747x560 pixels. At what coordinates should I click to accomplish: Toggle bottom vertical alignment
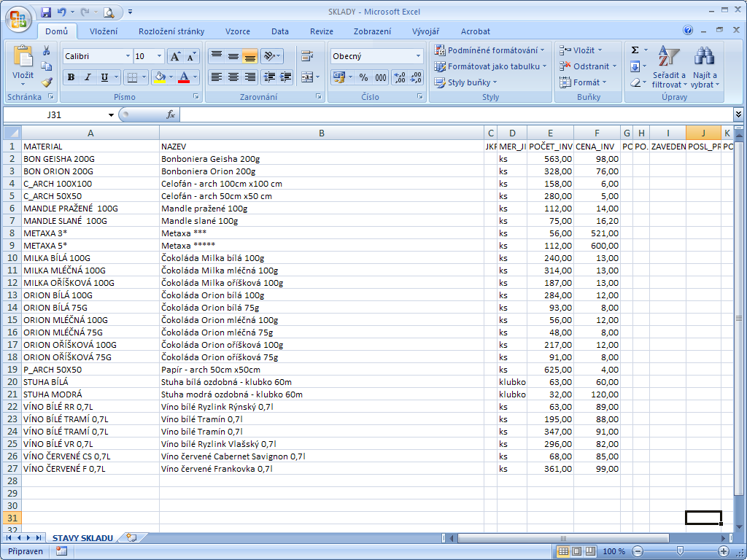(x=249, y=56)
